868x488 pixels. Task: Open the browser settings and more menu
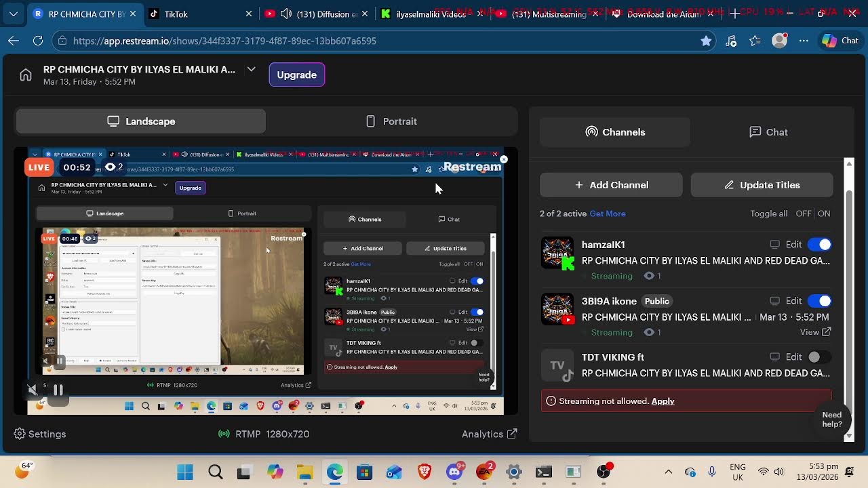[804, 41]
